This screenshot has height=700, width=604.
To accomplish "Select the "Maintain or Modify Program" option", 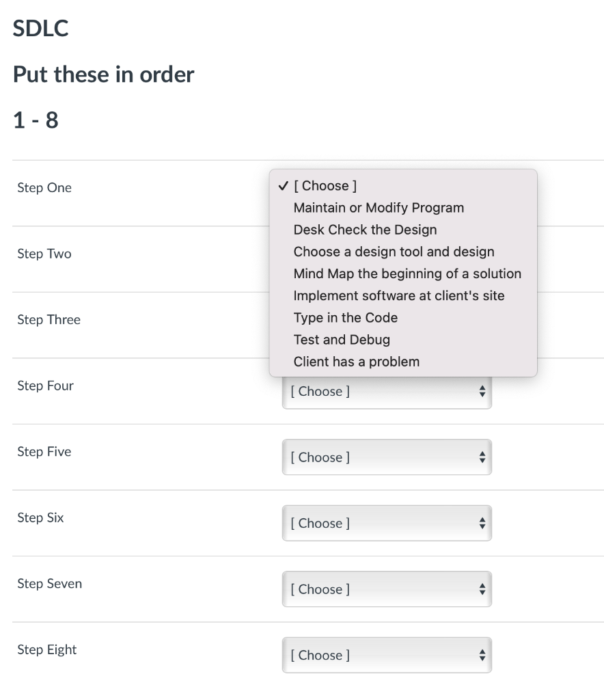I will pyautogui.click(x=379, y=208).
